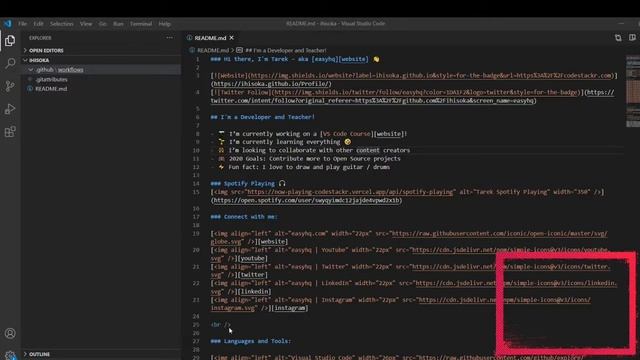Click the Developer and Teacher breadcrumb
The width and height of the screenshot is (640, 360).
286,50
